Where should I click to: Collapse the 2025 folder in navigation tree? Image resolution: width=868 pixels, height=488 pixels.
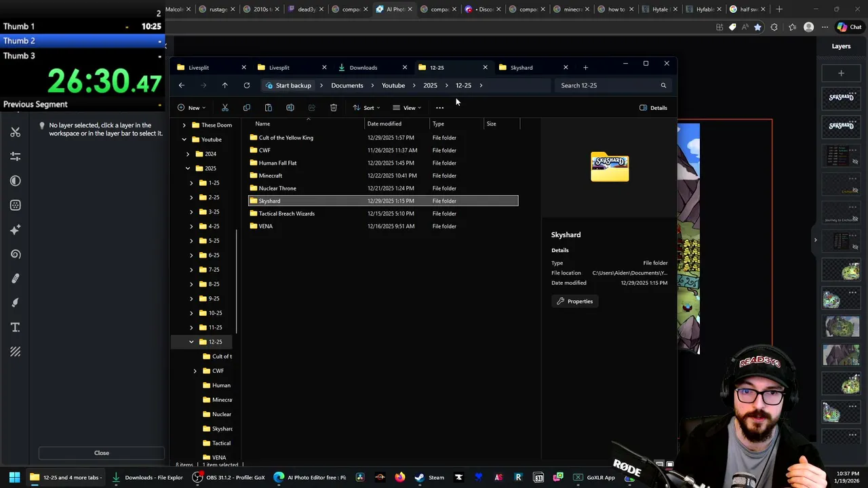click(x=188, y=168)
